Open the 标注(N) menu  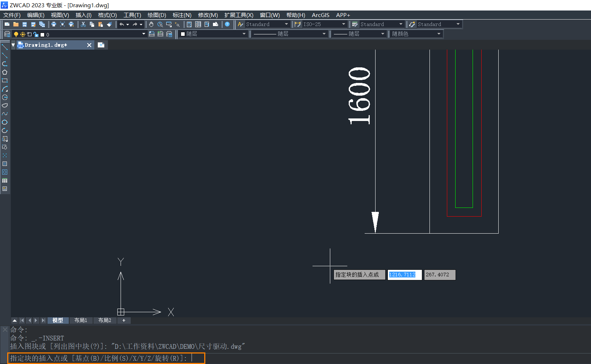pos(182,15)
